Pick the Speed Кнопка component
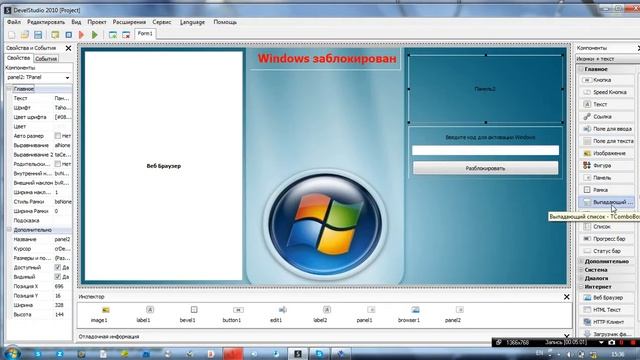This screenshot has height=360, width=640. [607, 92]
